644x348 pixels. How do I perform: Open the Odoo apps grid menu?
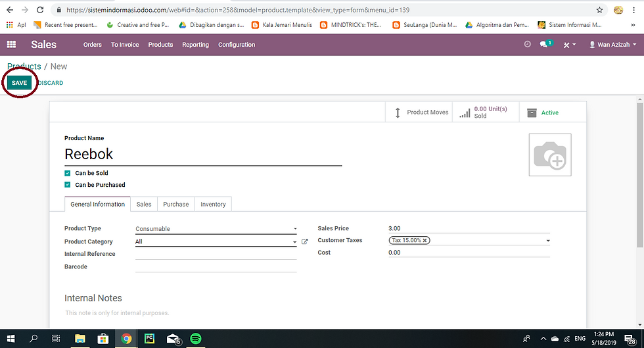[x=12, y=45]
